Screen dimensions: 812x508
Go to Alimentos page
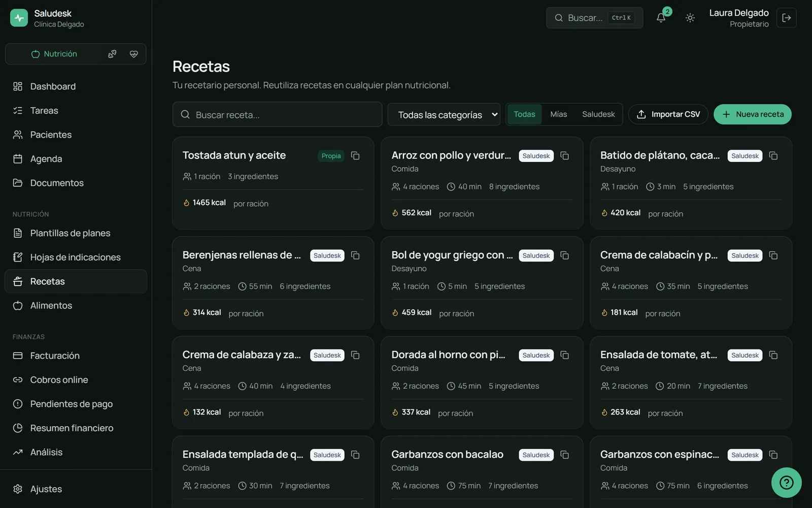click(x=76, y=305)
